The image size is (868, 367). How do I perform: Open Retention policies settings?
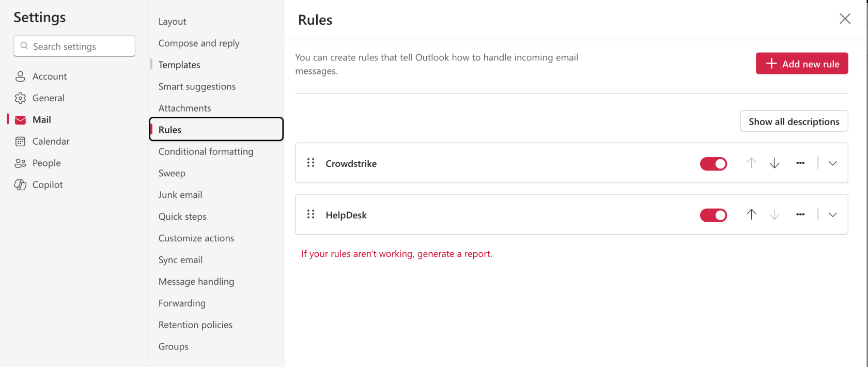(x=195, y=326)
